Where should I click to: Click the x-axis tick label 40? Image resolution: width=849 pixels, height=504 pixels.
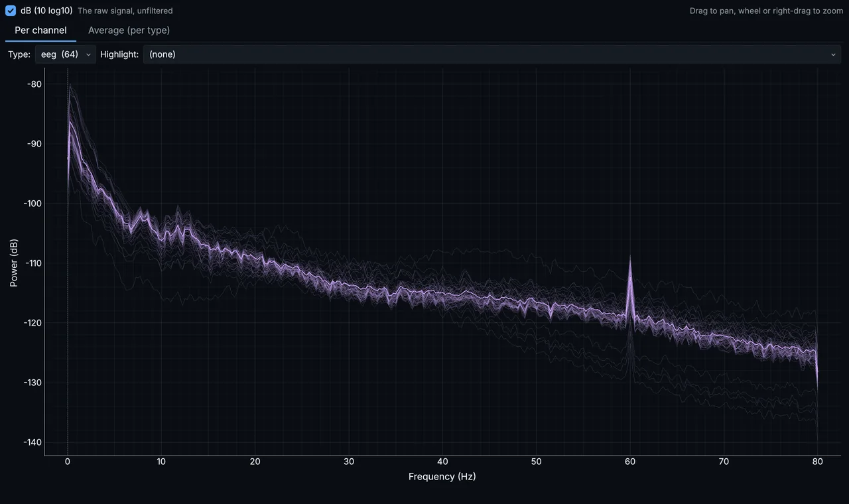[442, 462]
